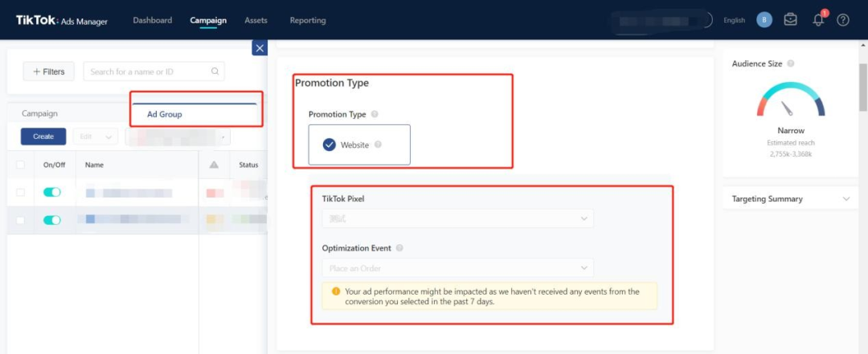Viewport: 868px width, 354px height.
Task: Click the Audience Size info icon
Action: click(791, 63)
